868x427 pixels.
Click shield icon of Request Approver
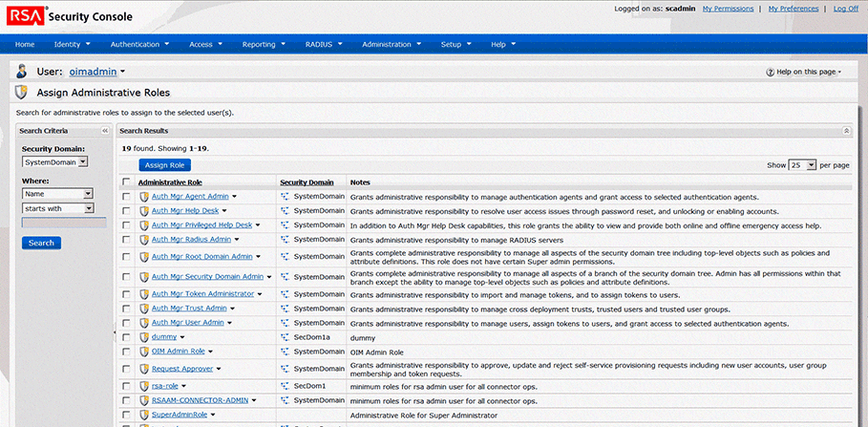pyautogui.click(x=144, y=369)
